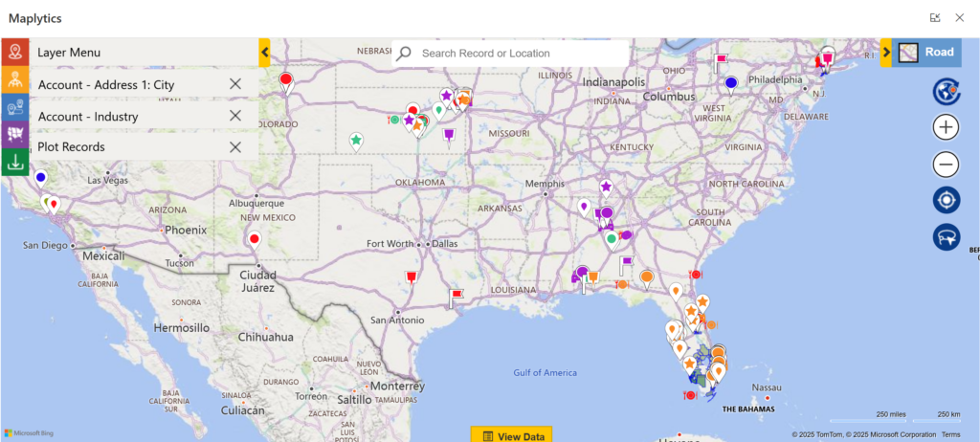Select the Layer Menu header
Viewport: 980px width, 442px height.
(x=144, y=53)
